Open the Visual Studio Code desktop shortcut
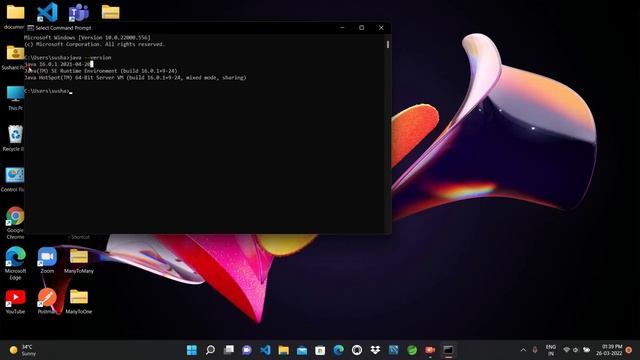 click(x=47, y=12)
